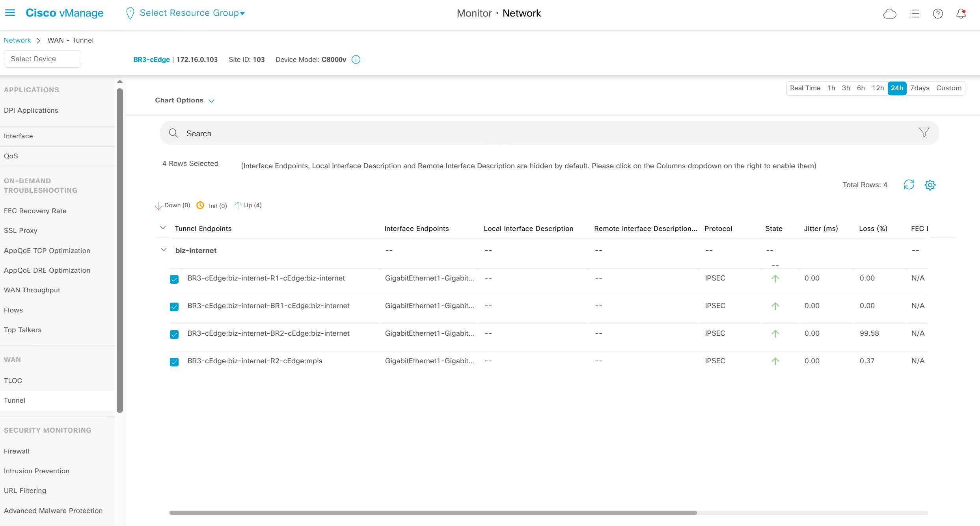The image size is (980, 526).
Task: Open Select Resource Group dropdown
Action: [x=192, y=13]
